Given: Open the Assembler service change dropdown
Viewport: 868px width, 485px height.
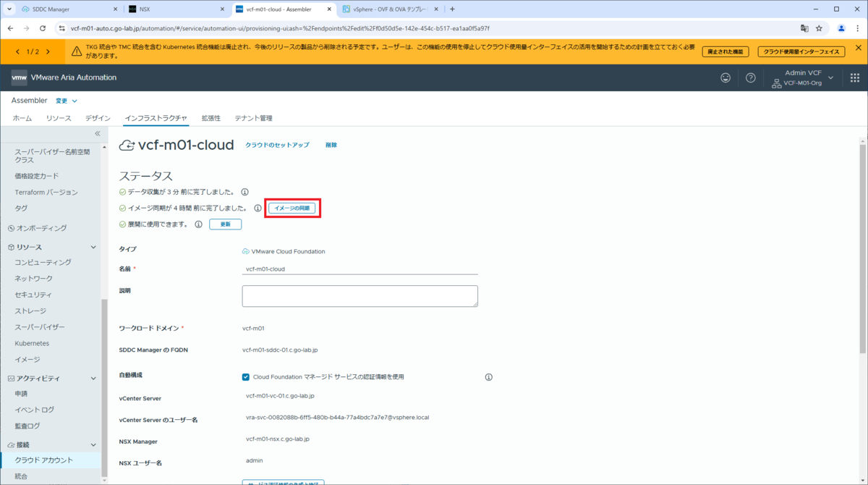Looking at the screenshot, I should tap(67, 101).
